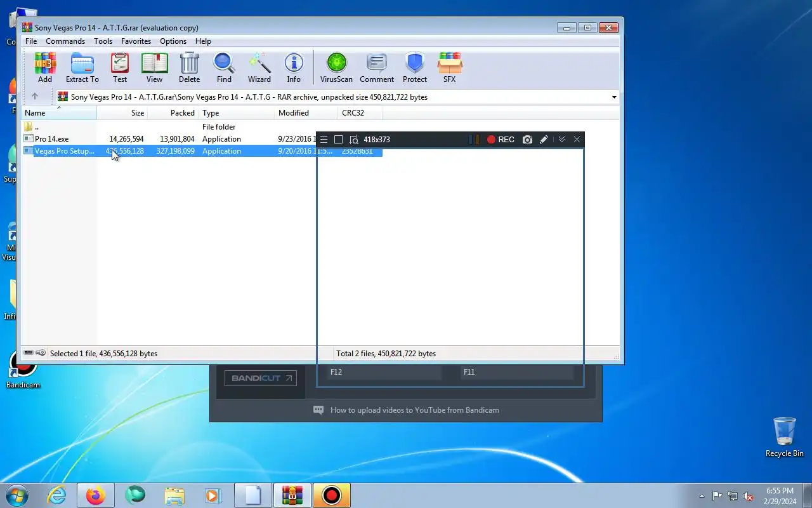This screenshot has height=508, width=812.
Task: Sort files by the Name column
Action: [59, 113]
